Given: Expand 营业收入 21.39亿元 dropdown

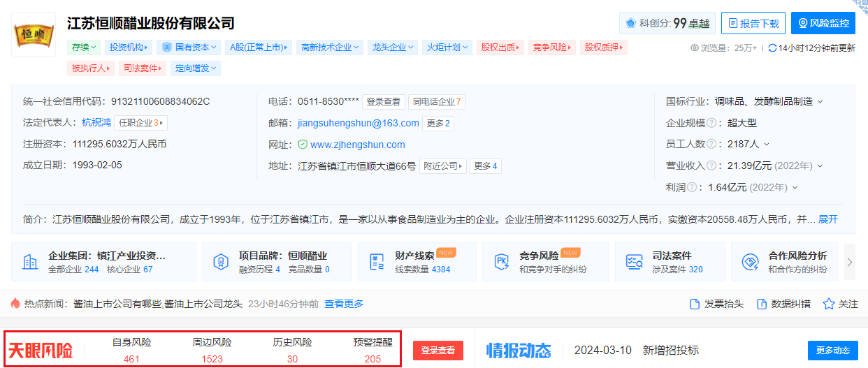Looking at the screenshot, I should [x=820, y=166].
